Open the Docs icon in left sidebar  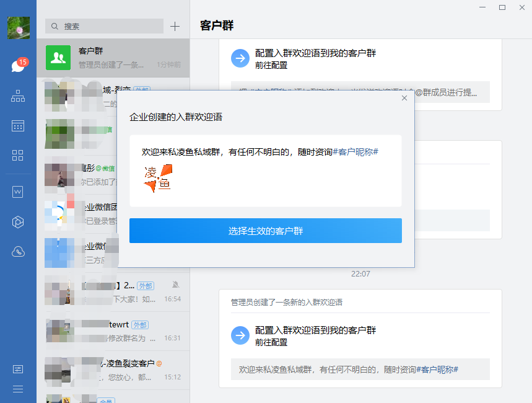[18, 192]
